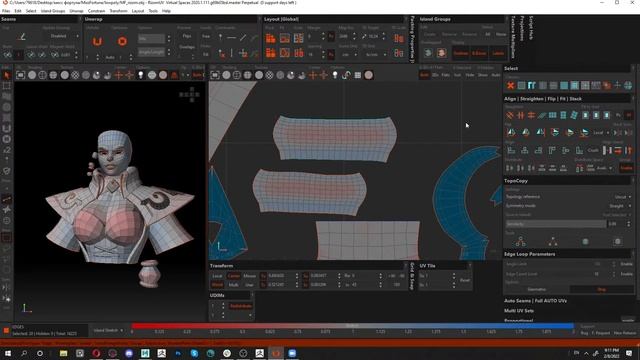640x360 pixels.
Task: Click the first TopoCopy tree icon
Action: pos(520,242)
